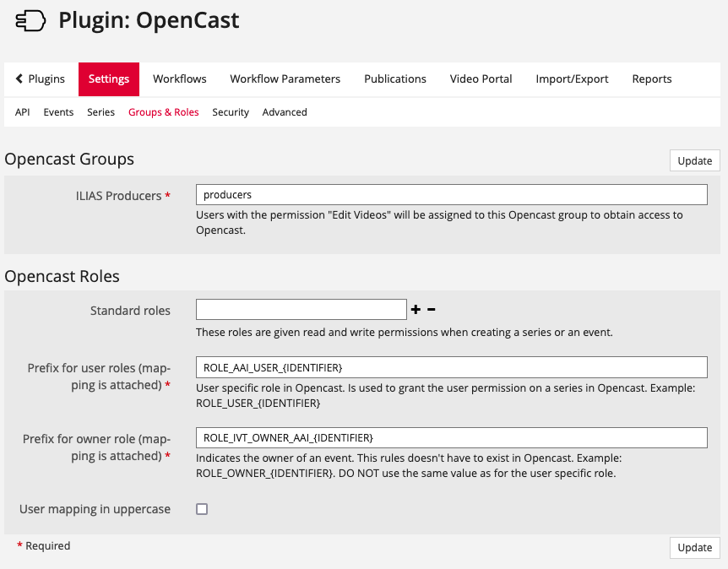Viewport: 728px width, 569px height.
Task: Click the 'Indicates the owner of an event' hint
Action: click(409, 465)
